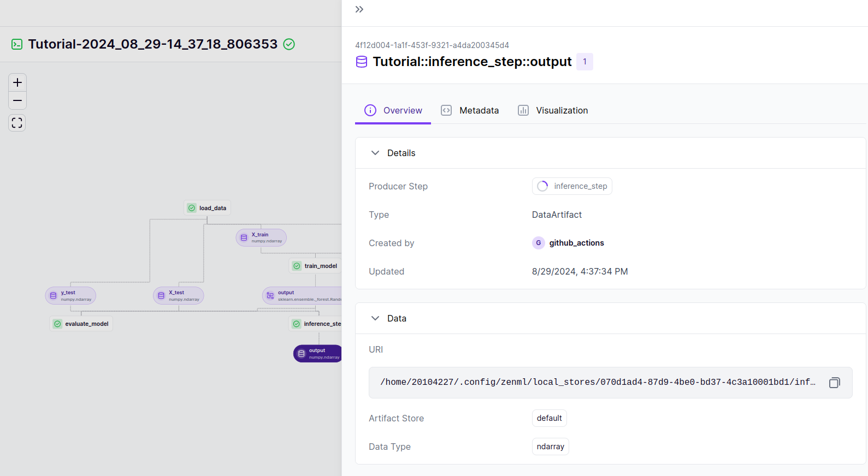Select the X_test artifact node
This screenshot has width=868, height=476.
pos(179,295)
